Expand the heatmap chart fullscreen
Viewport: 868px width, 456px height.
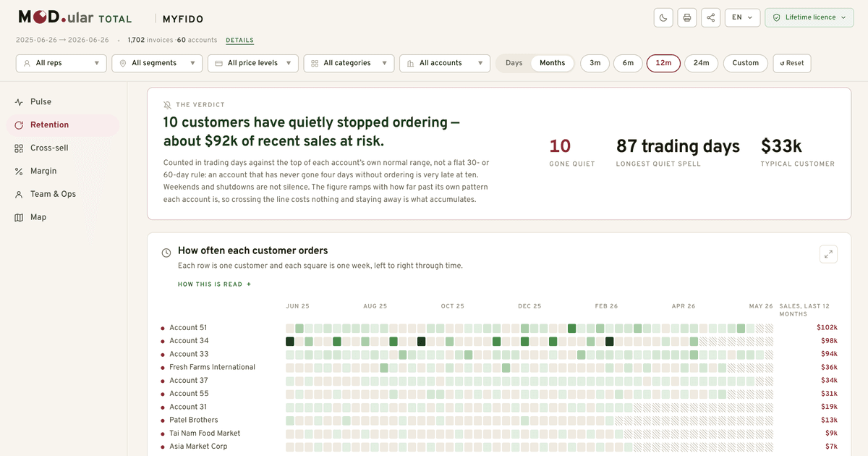828,254
